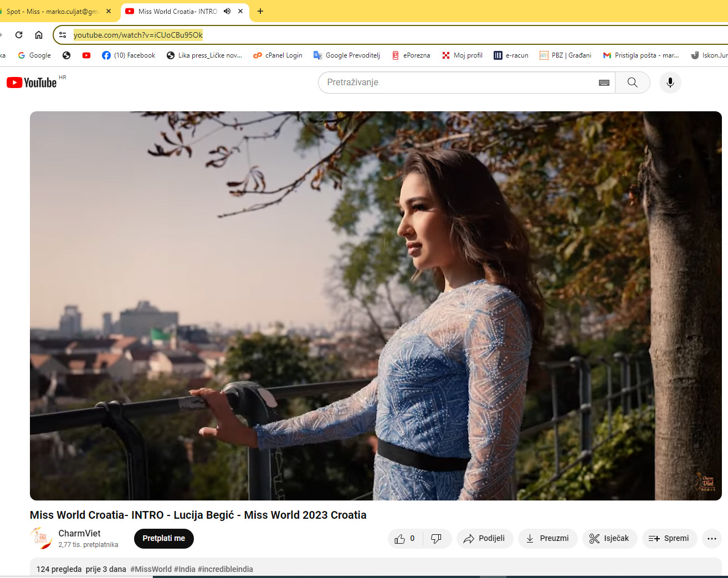
Task: Click the Preuzmi download button
Action: tap(547, 539)
